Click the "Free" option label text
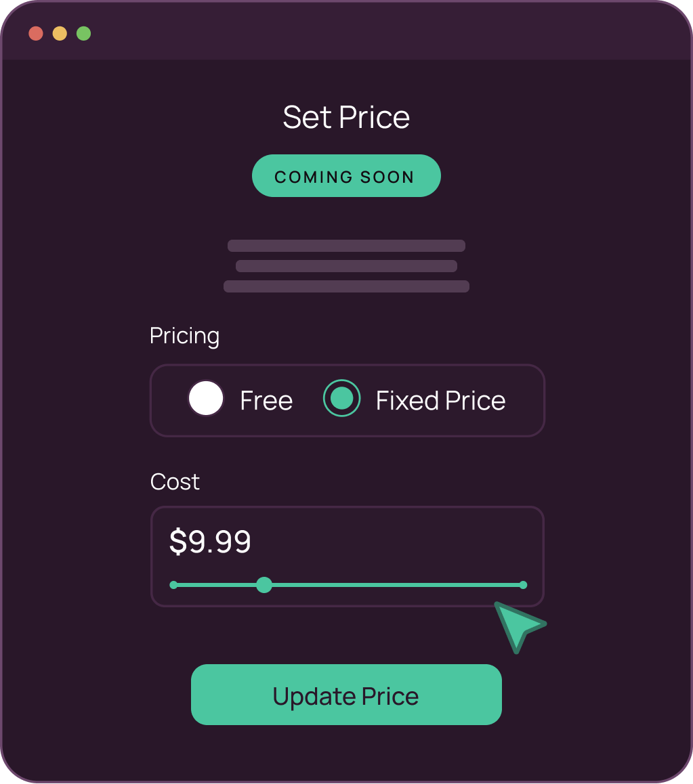The width and height of the screenshot is (693, 784). pos(266,401)
